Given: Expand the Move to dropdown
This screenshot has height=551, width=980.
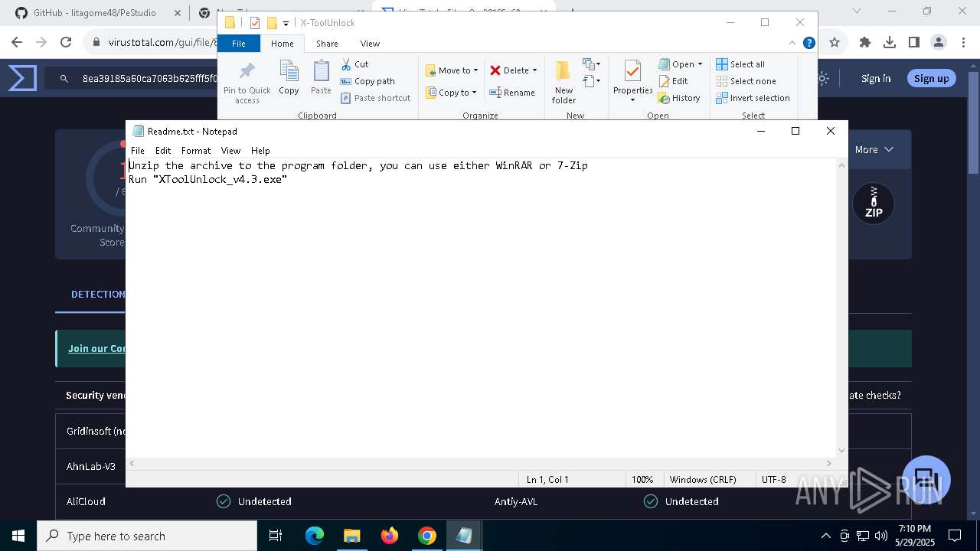Looking at the screenshot, I should [475, 70].
